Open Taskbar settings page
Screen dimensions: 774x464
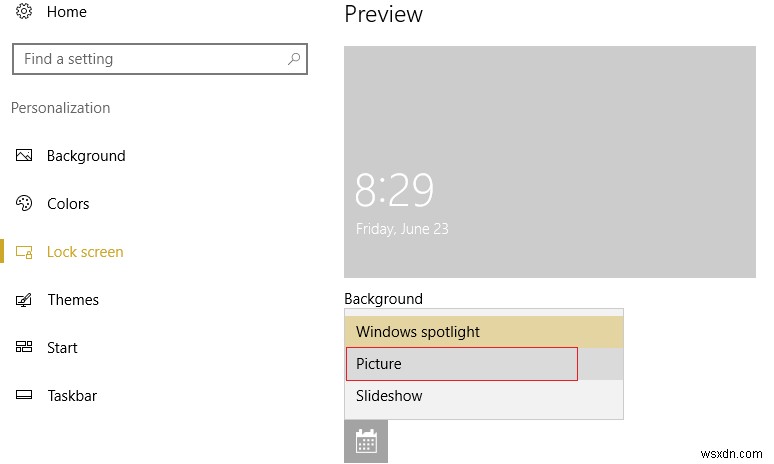click(x=72, y=396)
